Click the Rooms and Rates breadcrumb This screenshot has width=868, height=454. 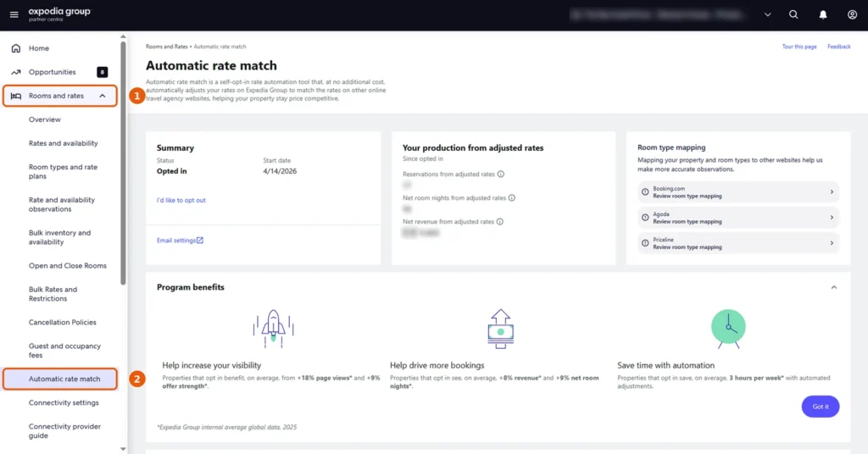pyautogui.click(x=167, y=47)
